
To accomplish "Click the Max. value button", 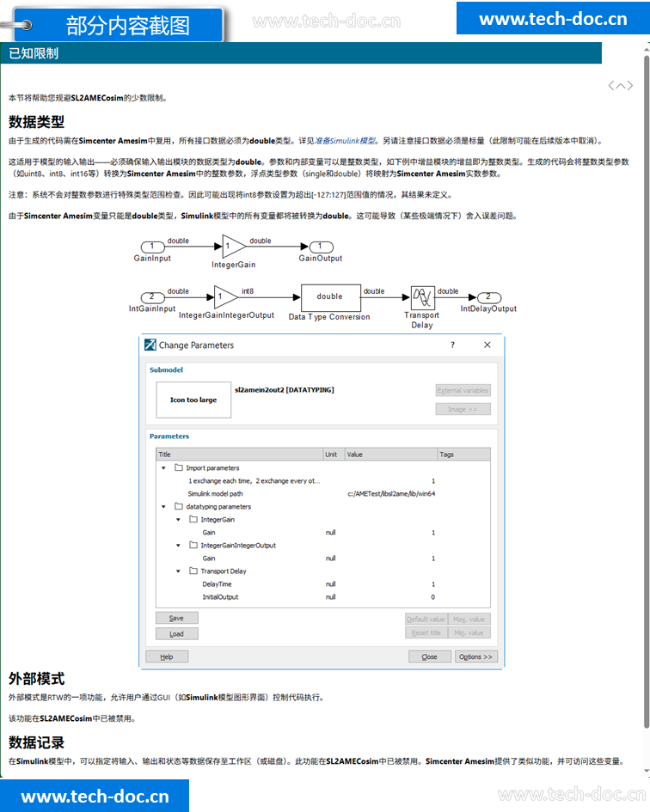I will 469,619.
